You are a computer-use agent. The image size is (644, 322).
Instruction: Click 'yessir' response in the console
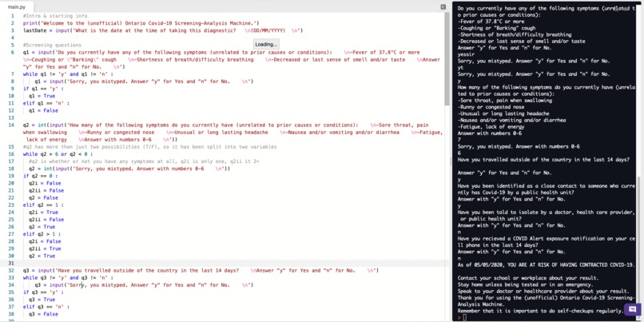coord(466,54)
